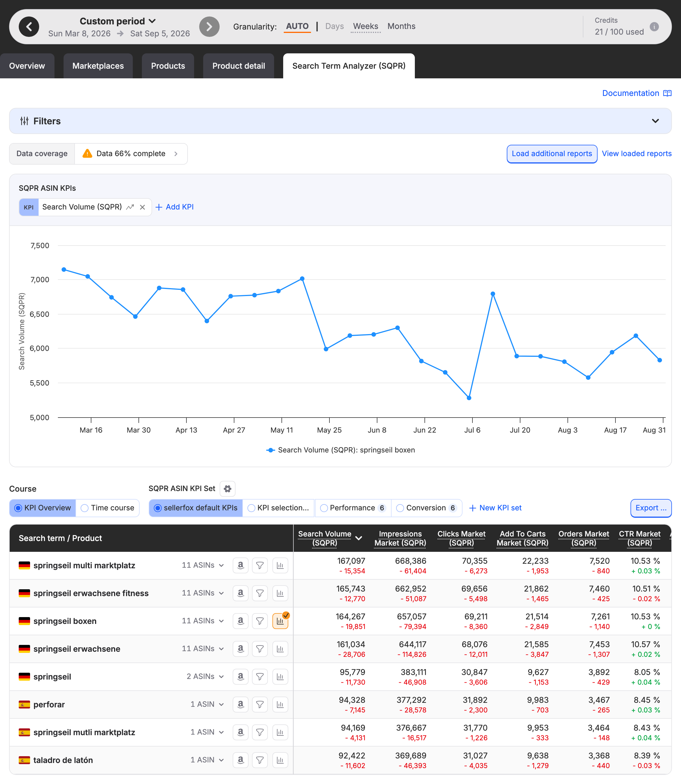Advance to next period with forward arrow
The image size is (681, 784).
(x=209, y=27)
